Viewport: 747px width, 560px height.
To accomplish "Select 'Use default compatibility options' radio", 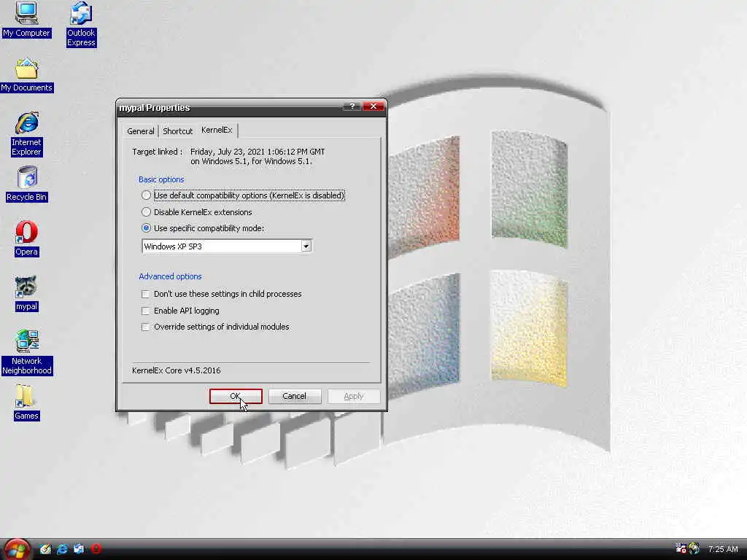I will click(x=146, y=195).
